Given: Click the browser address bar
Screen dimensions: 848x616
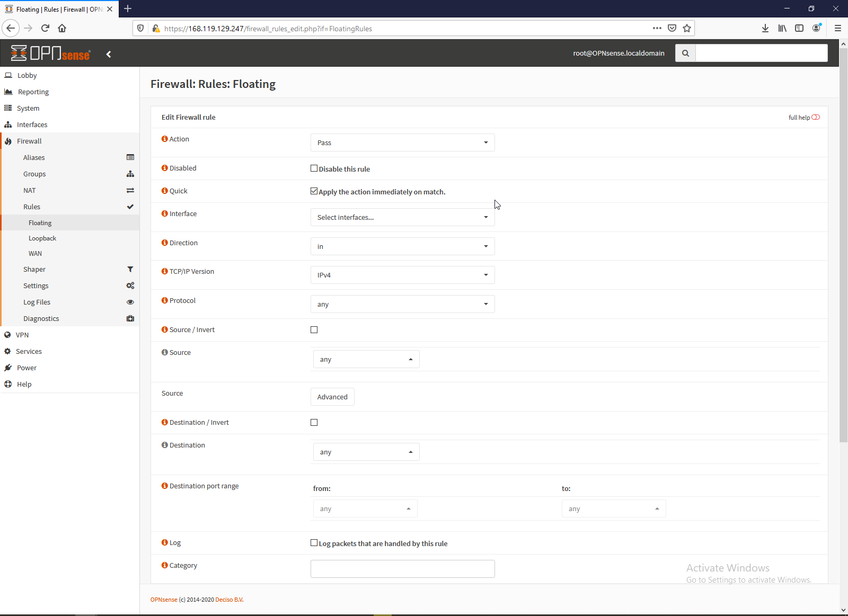Looking at the screenshot, I should [x=407, y=29].
